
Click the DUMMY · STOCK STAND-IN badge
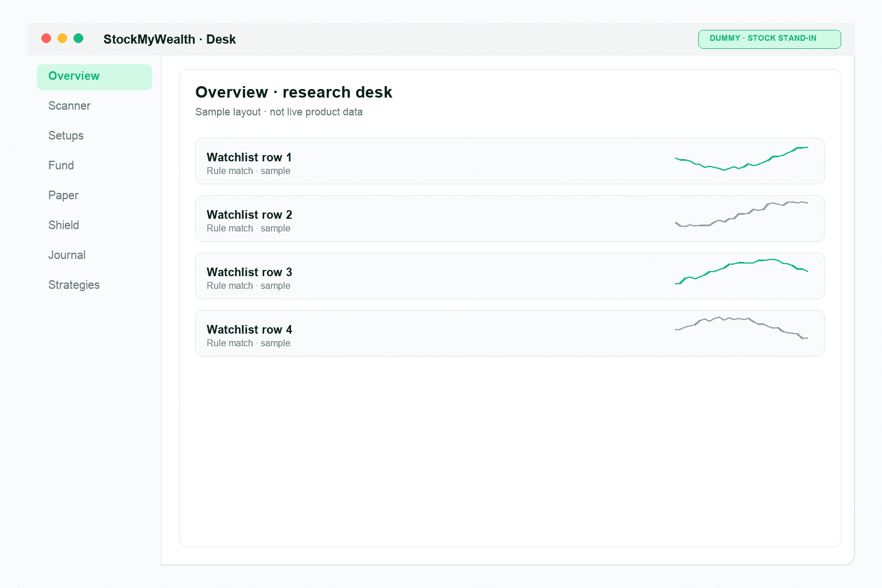click(x=769, y=39)
